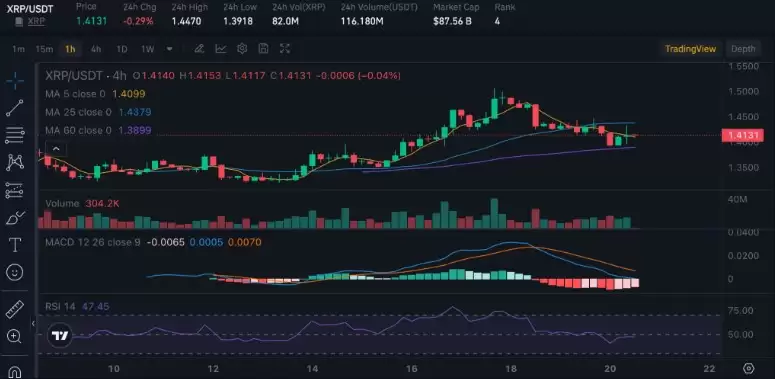Click the date label 18 on time axis

pos(511,369)
